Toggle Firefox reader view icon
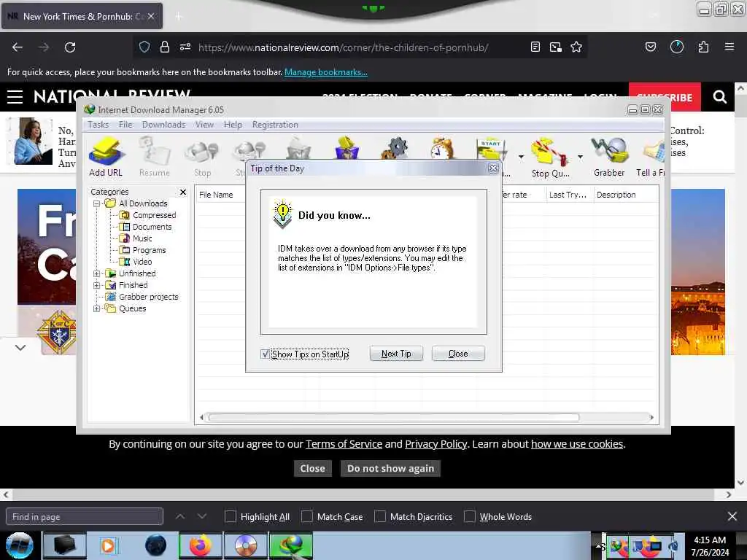Screen dimensions: 747x560 pos(535,47)
